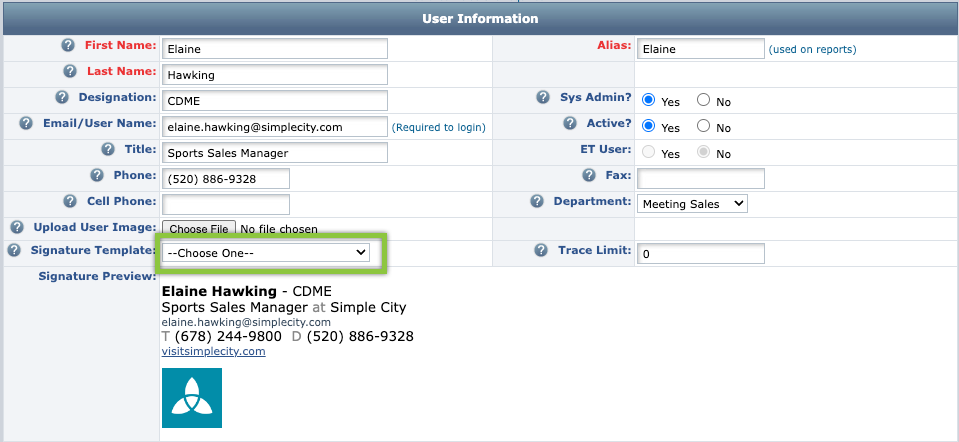The height and width of the screenshot is (442, 959).
Task: Open the Signature Template dropdown
Action: tap(265, 252)
